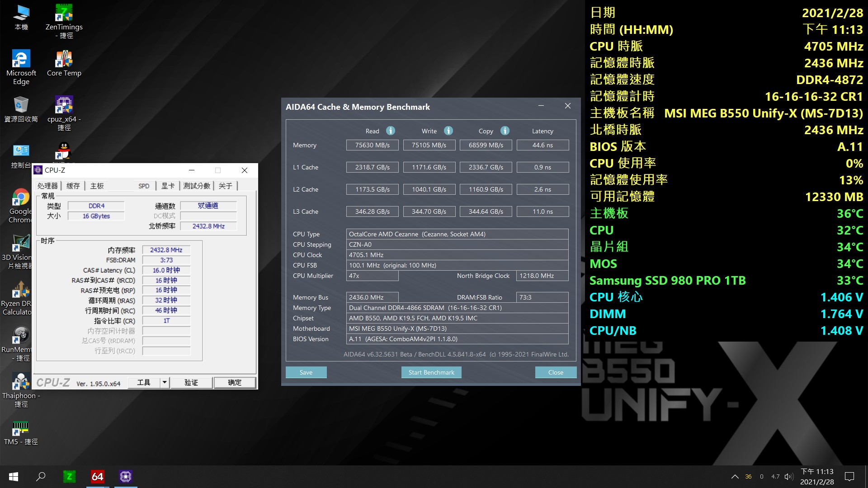The width and height of the screenshot is (868, 488).
Task: Open the 本機 (This PC) icon
Action: click(x=21, y=17)
